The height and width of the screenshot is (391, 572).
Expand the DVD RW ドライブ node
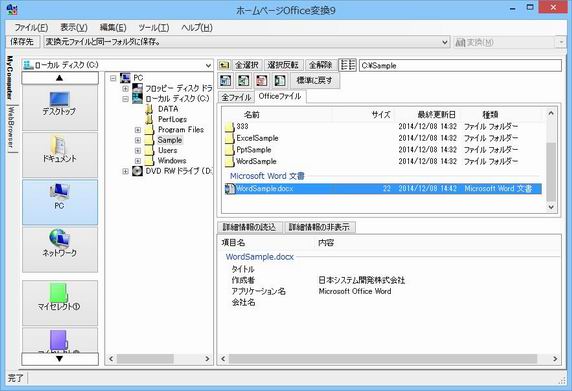(125, 171)
